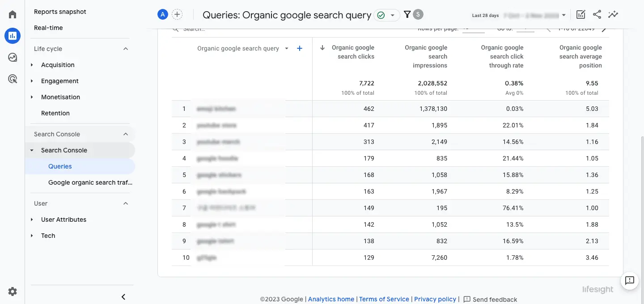
Task: Click the 7,722 total clicks value
Action: pos(367,83)
